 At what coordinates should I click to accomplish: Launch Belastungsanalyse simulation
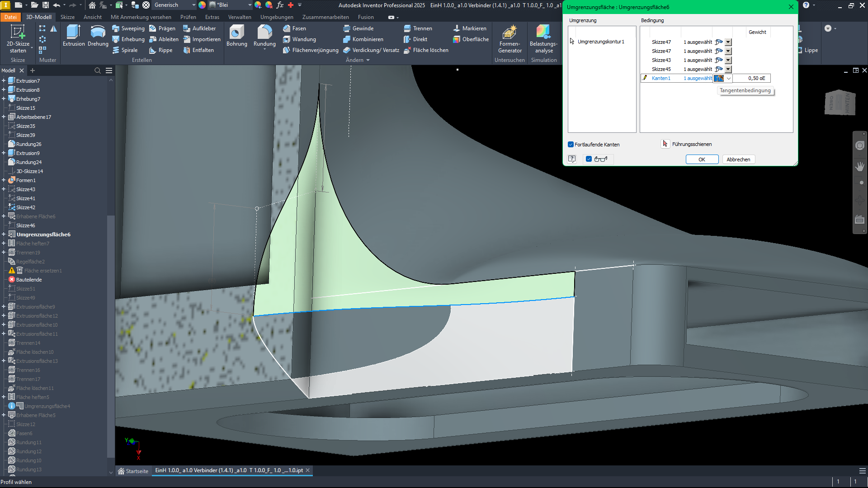click(543, 39)
